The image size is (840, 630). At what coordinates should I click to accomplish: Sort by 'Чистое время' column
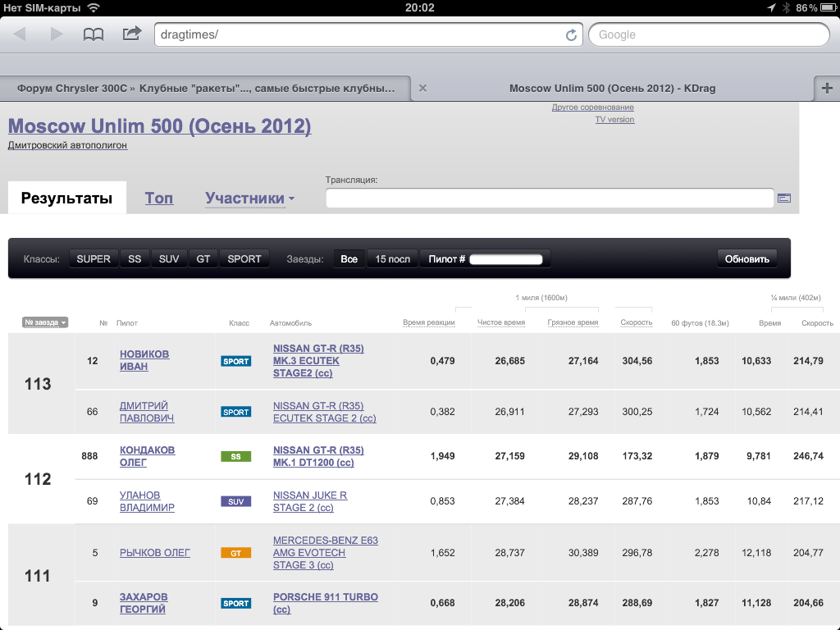click(x=501, y=322)
